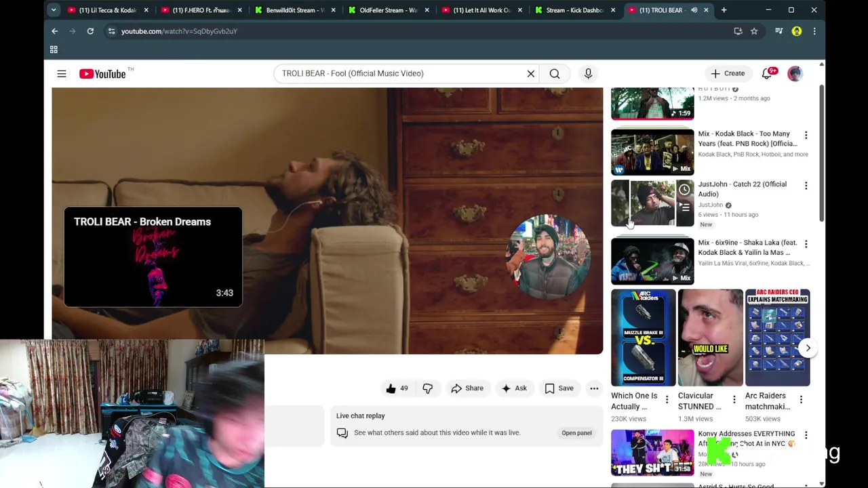Image resolution: width=868 pixels, height=488 pixels.
Task: Close the TROLI BEAR browser tab
Action: pyautogui.click(x=706, y=10)
